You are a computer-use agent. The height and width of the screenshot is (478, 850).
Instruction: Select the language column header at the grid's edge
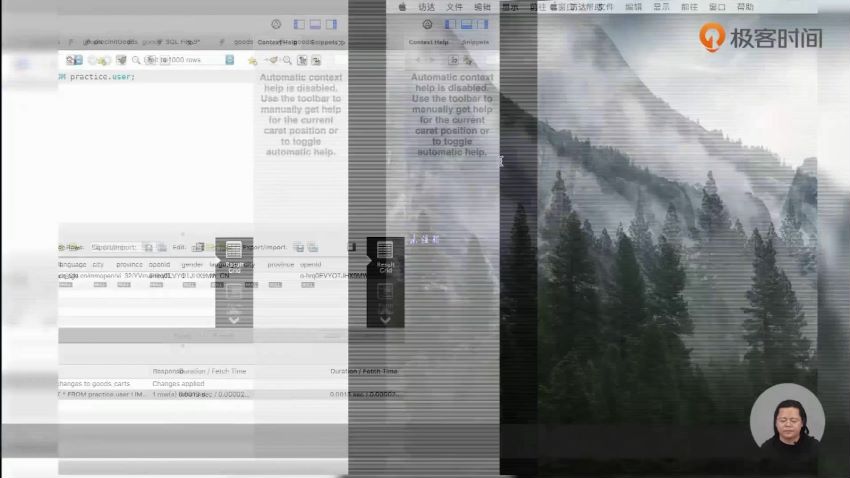72,264
